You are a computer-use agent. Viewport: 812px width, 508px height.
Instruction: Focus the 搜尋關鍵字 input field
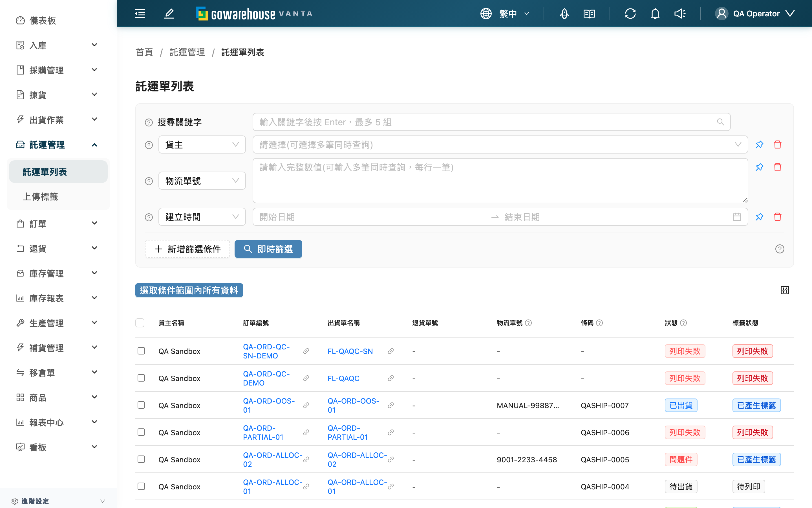(491, 122)
